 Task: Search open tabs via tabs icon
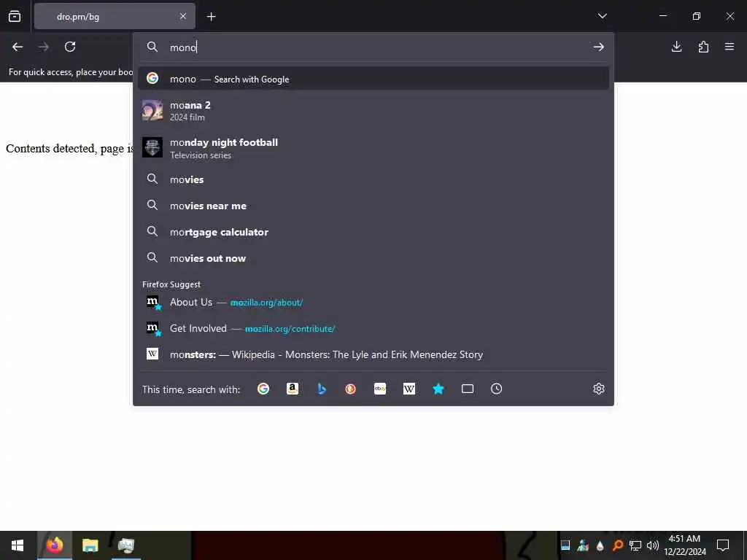pos(468,389)
